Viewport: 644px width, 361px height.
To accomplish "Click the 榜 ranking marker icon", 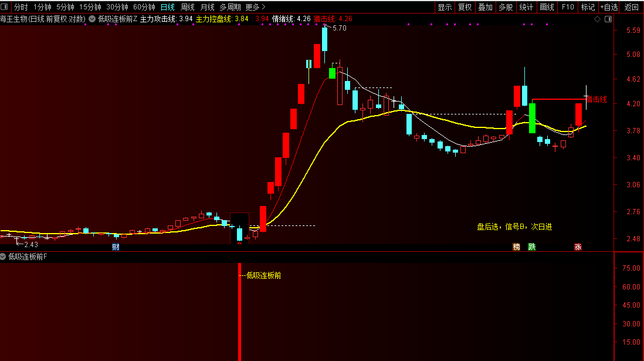I will pos(516,247).
